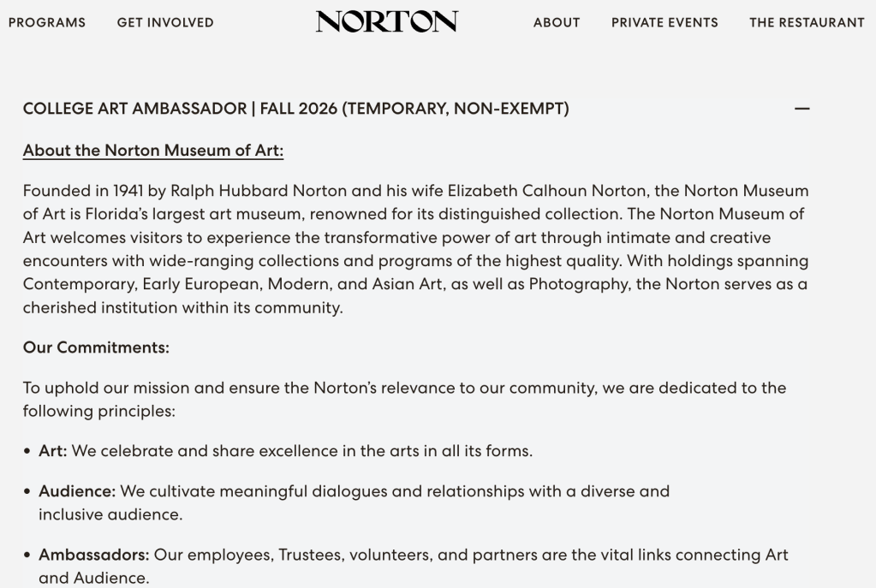Viewport: 876px width, 588px height.
Task: Click the bullet dot beside Art
Action: point(27,451)
